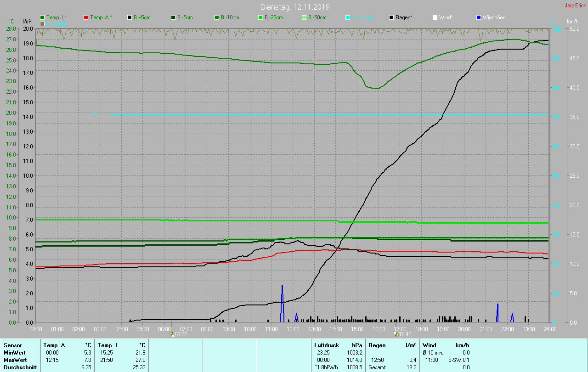This screenshot has height=372, width=588.
Task: Click the Temp. A.* legend label
Action: (101, 17)
